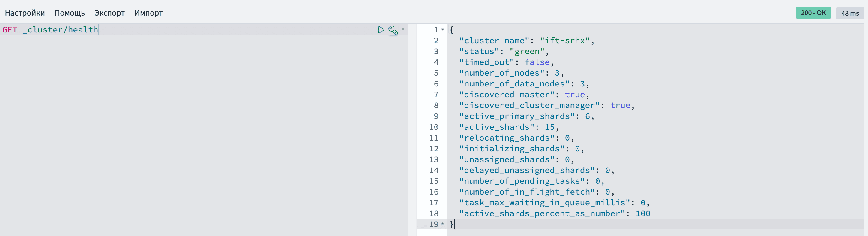Screen dimensions: 868x236
Task: Click the Экспорт option
Action: click(x=109, y=13)
